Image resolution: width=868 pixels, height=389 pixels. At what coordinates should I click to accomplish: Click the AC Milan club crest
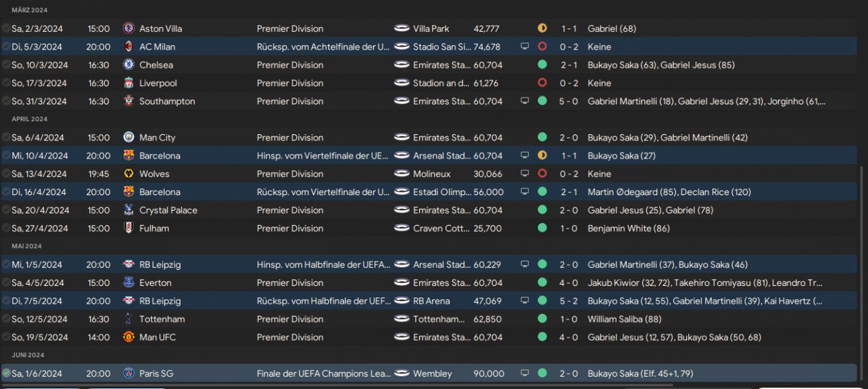[129, 47]
